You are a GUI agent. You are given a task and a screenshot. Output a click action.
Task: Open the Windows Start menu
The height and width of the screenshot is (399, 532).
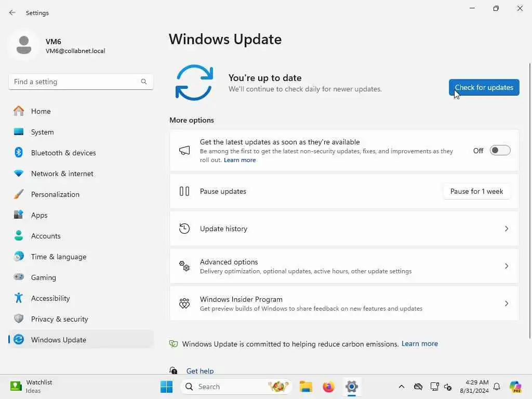tap(166, 387)
